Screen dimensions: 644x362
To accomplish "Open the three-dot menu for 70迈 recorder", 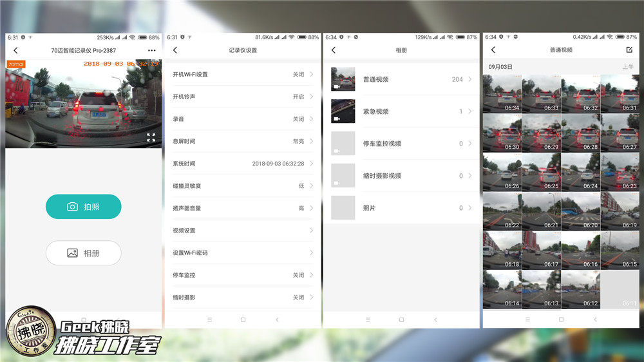I will pos(152,50).
